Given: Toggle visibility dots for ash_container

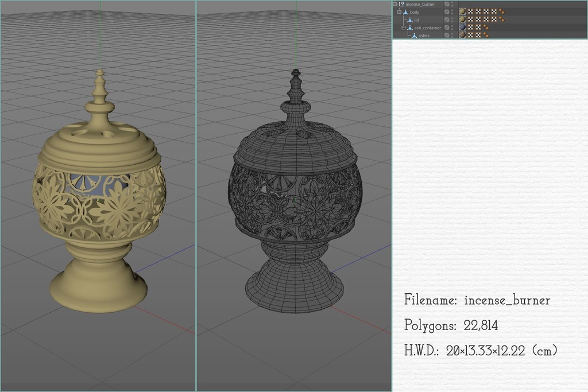Looking at the screenshot, I should 452,28.
